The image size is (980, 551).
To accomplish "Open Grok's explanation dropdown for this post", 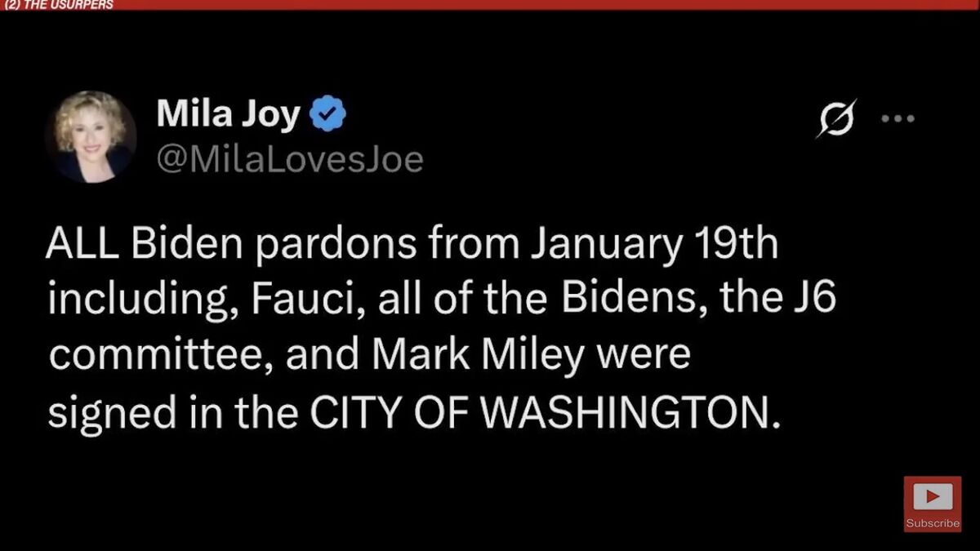I will (x=832, y=120).
